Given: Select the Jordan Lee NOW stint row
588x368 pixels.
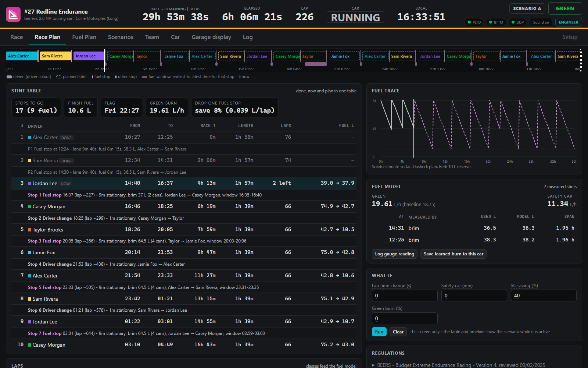Looking at the screenshot, I should click(184, 183).
